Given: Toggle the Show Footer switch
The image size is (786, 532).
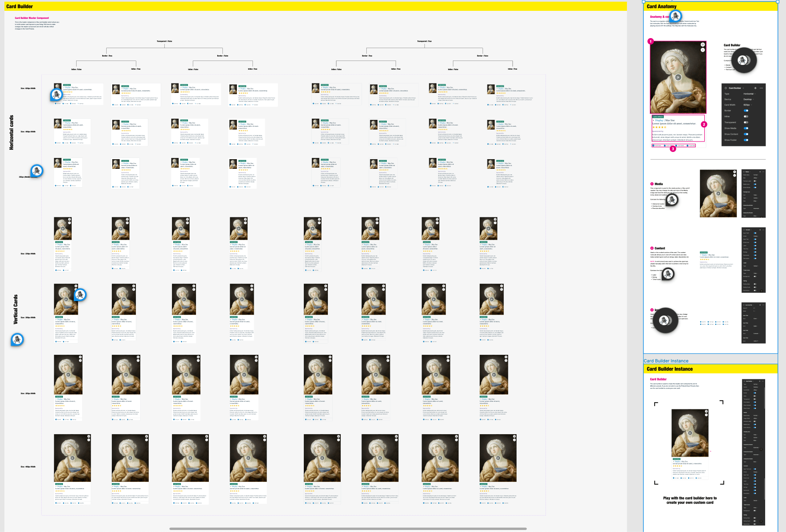Looking at the screenshot, I should point(746,140).
